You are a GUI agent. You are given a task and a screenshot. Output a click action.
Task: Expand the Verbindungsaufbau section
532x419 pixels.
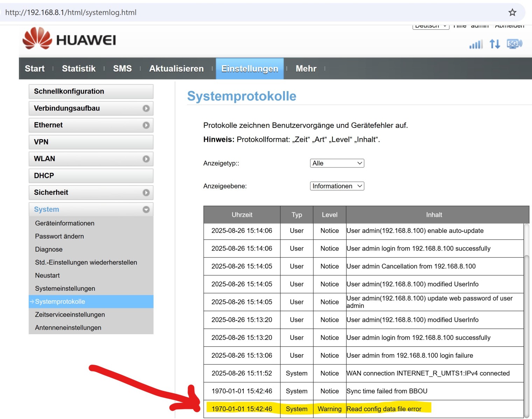[91, 108]
